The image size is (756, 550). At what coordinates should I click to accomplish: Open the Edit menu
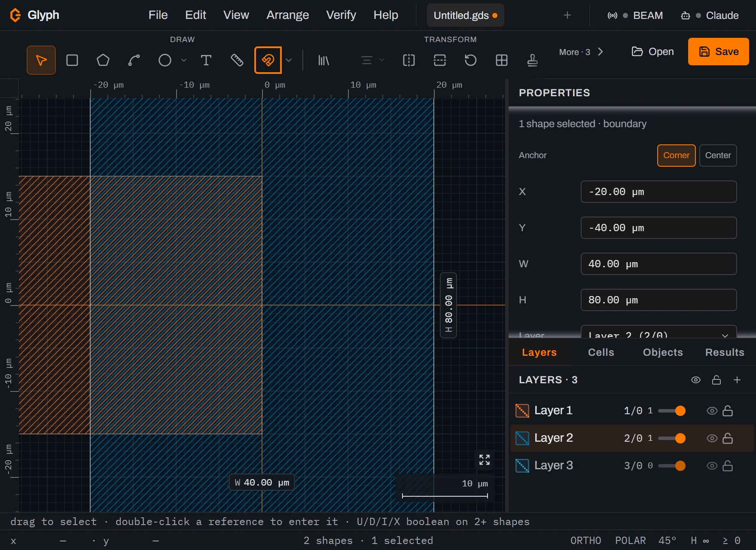pyautogui.click(x=195, y=15)
